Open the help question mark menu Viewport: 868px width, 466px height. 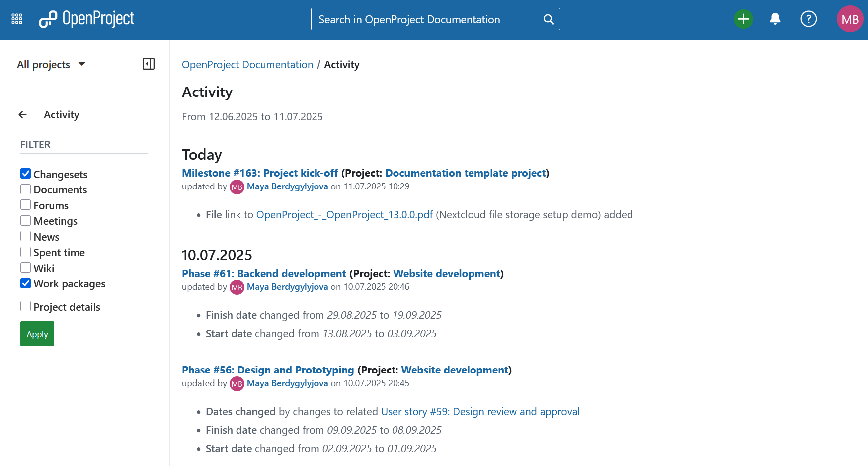[x=808, y=19]
